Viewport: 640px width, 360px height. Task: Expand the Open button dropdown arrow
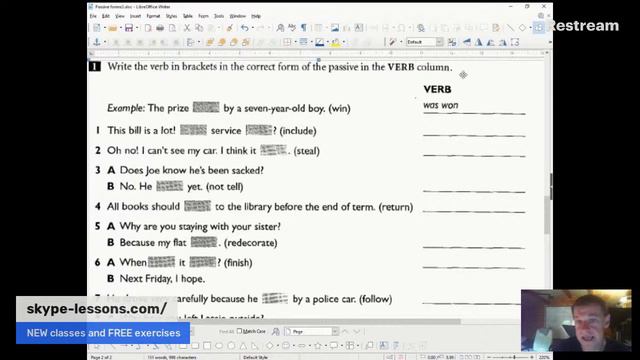coord(121,28)
